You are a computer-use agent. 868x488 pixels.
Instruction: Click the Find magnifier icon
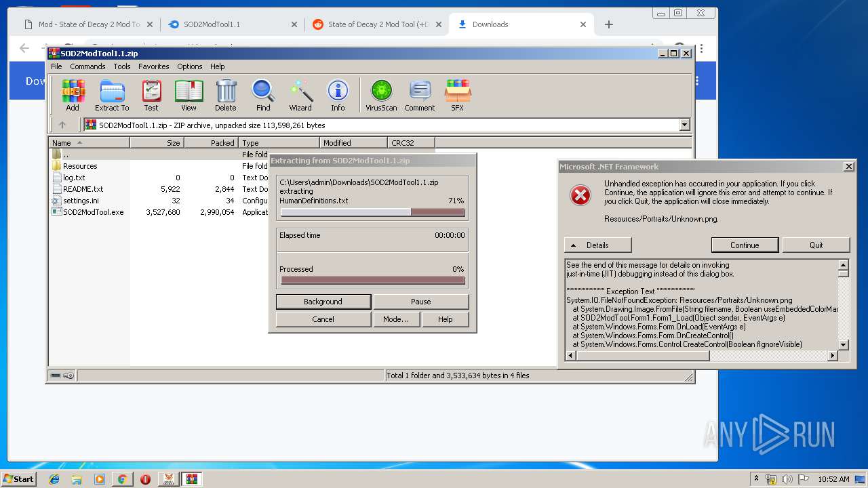[x=263, y=95]
